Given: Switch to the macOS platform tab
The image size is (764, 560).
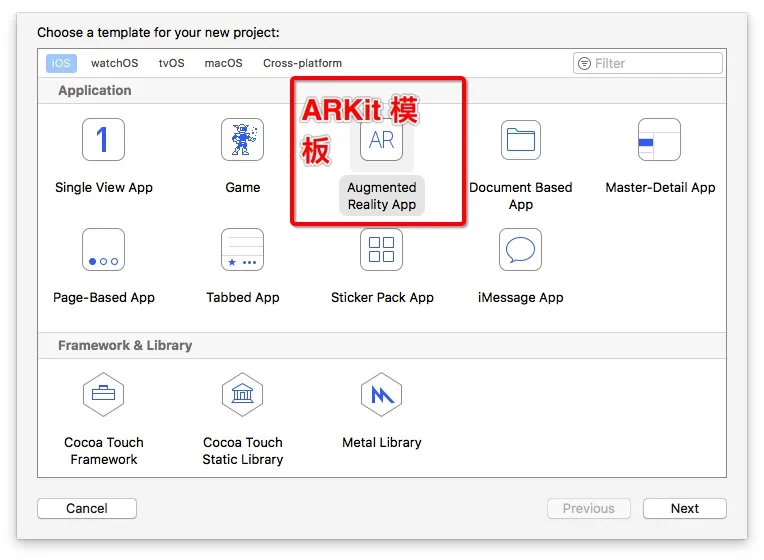Looking at the screenshot, I should pyautogui.click(x=223, y=63).
